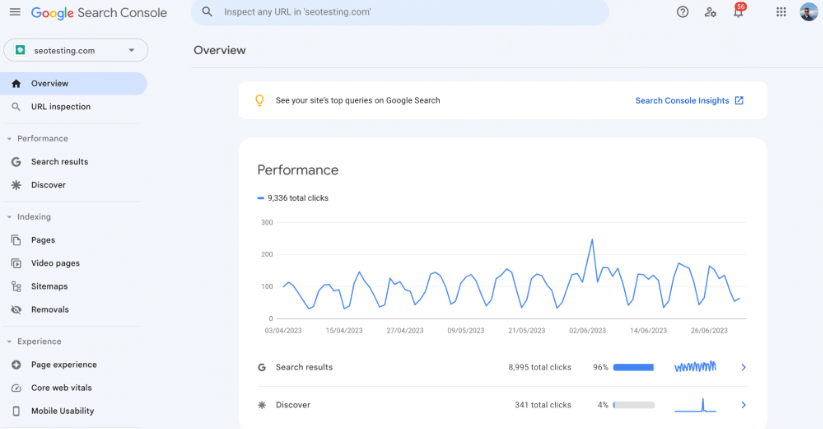The height and width of the screenshot is (429, 823).
Task: Go to Overview in sidebar
Action: [73, 83]
